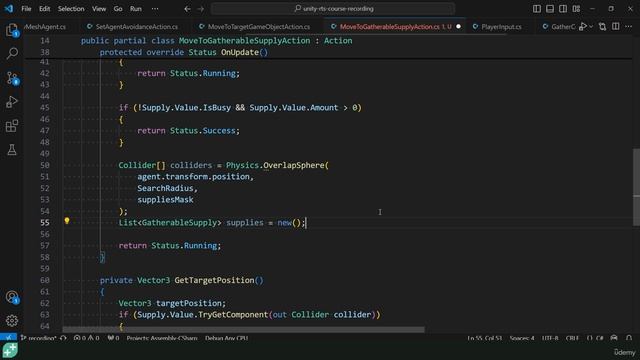Open the Extensions view
The height and width of the screenshot is (360, 640).
point(12,126)
